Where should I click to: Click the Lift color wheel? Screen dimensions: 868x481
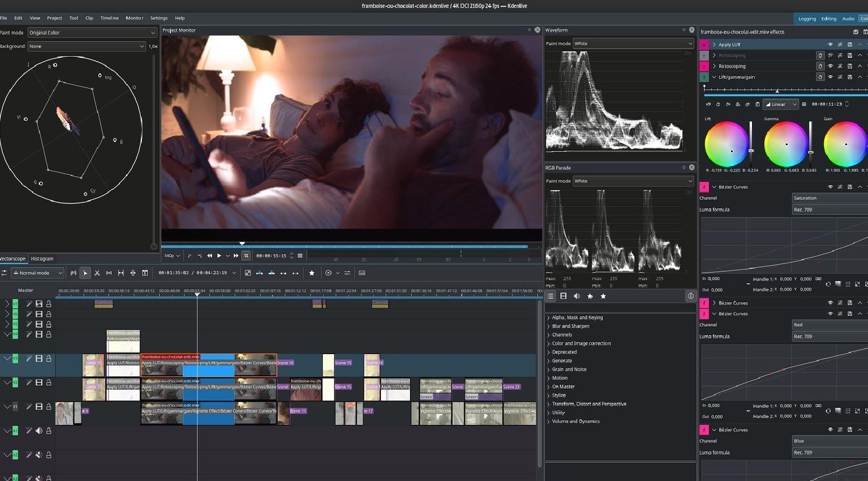point(727,144)
